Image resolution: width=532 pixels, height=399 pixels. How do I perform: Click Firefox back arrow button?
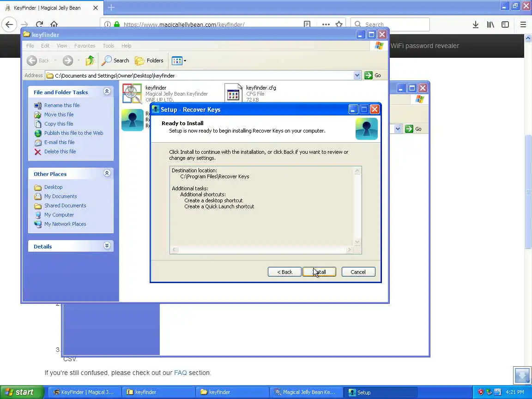point(9,24)
